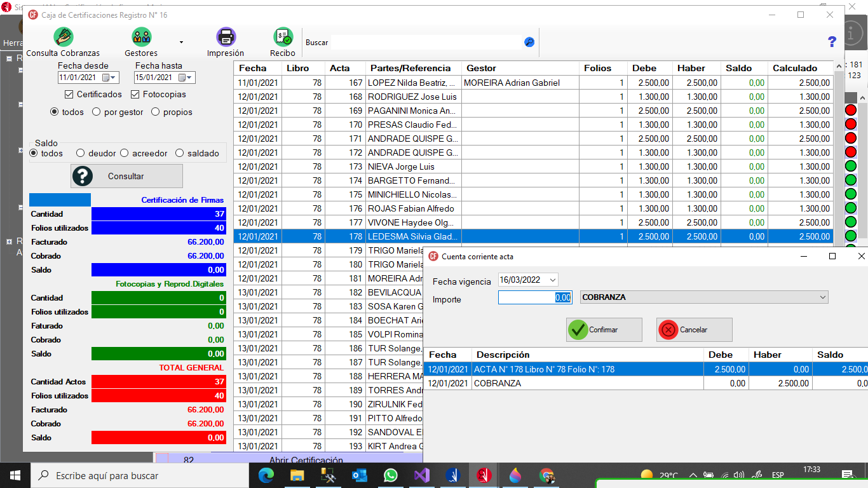Screen dimensions: 868x488
Task: Click the Importe amount field
Action: (x=534, y=297)
